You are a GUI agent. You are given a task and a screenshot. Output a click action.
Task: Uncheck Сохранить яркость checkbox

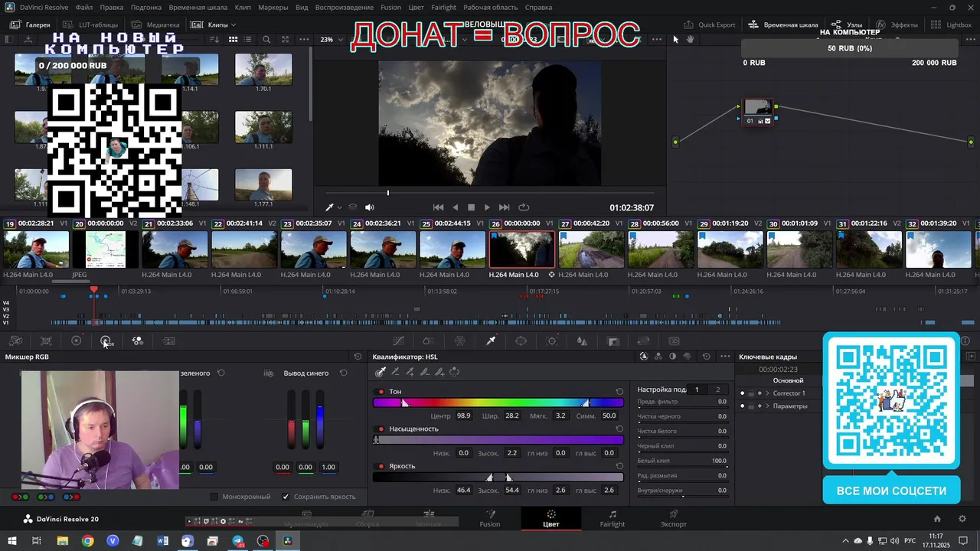tap(286, 497)
